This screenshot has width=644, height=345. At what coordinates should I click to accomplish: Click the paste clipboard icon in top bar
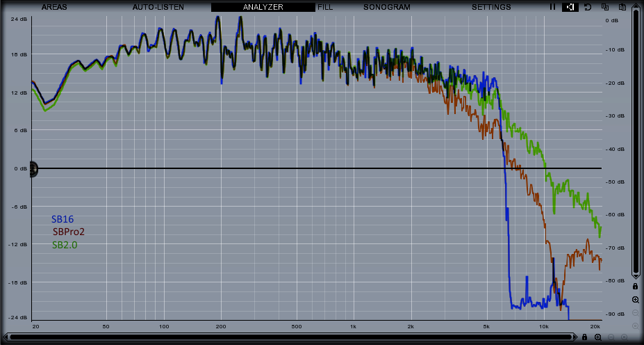[x=622, y=7]
